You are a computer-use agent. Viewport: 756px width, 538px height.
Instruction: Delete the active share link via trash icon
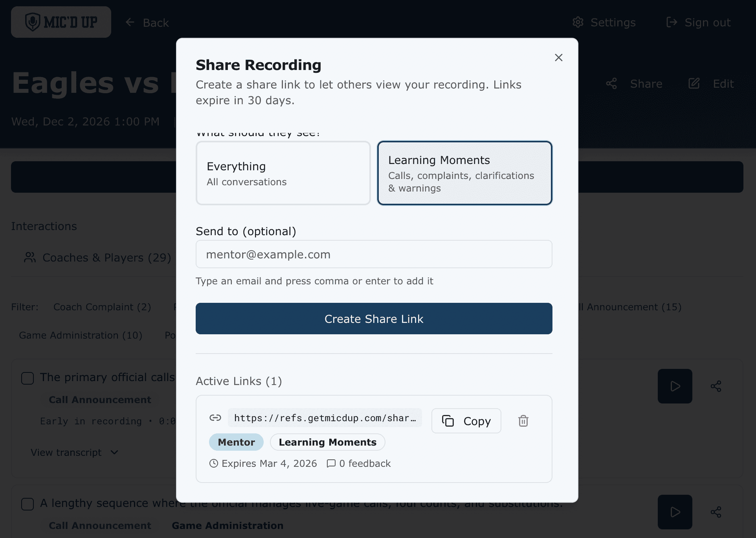click(x=523, y=421)
